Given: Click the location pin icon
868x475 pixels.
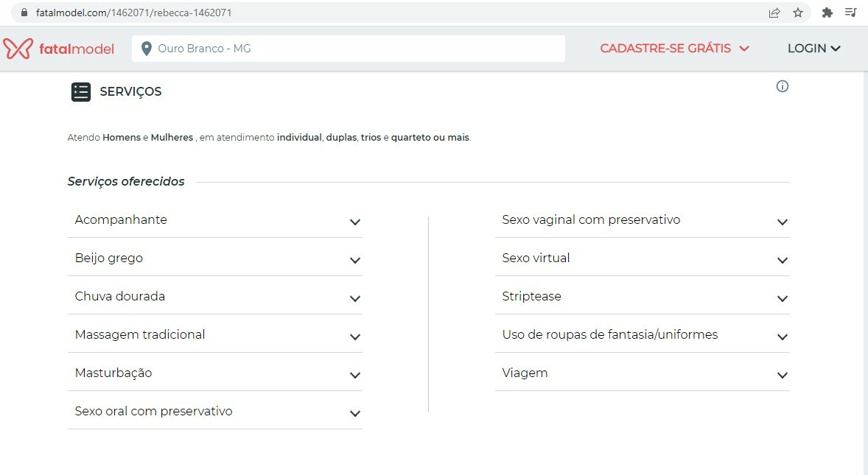Looking at the screenshot, I should pos(146,49).
